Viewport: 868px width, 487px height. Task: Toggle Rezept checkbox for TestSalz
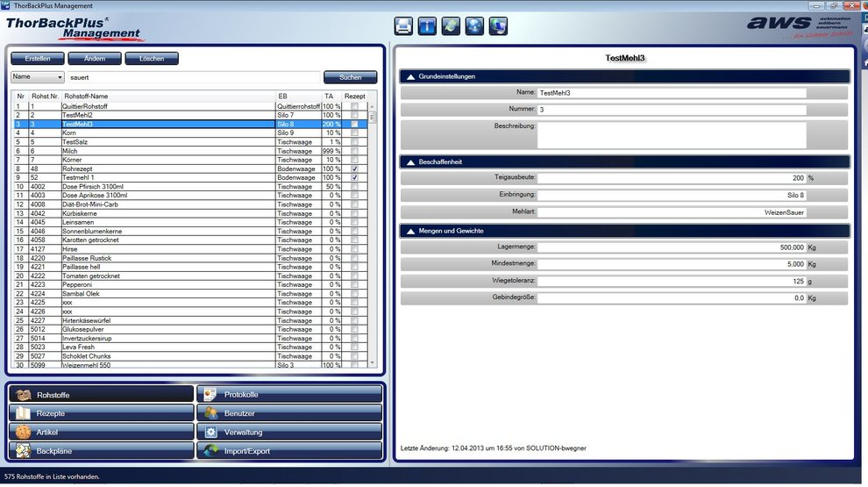354,142
